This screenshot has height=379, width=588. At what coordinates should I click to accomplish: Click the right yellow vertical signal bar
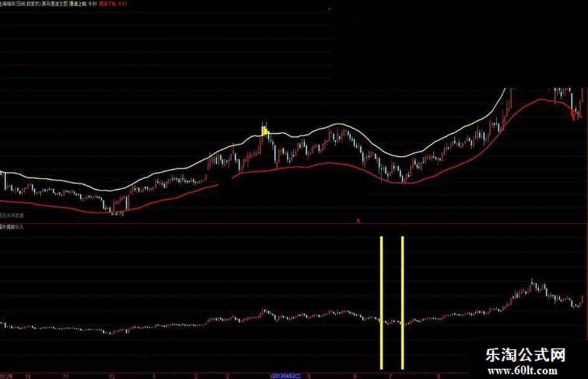point(403,302)
